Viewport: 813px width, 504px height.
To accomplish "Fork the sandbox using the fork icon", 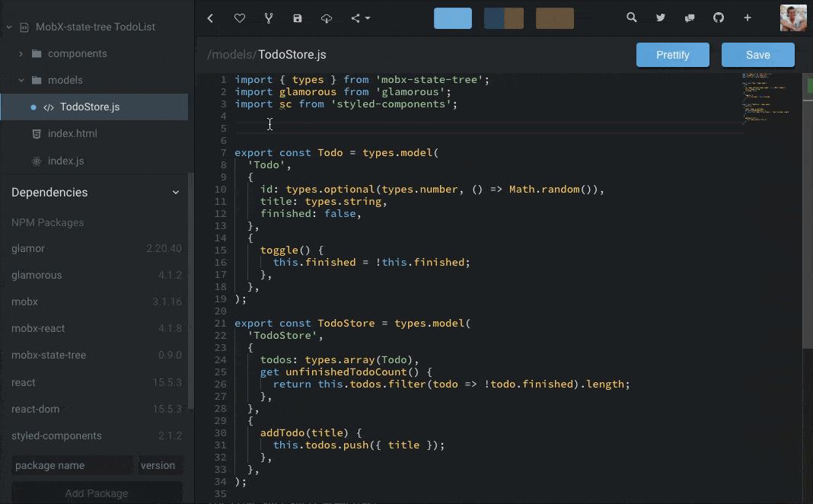I will pos(268,18).
